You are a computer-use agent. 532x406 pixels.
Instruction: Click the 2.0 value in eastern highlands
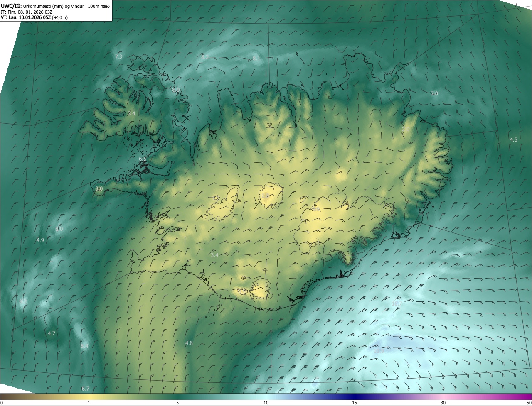[406, 130]
